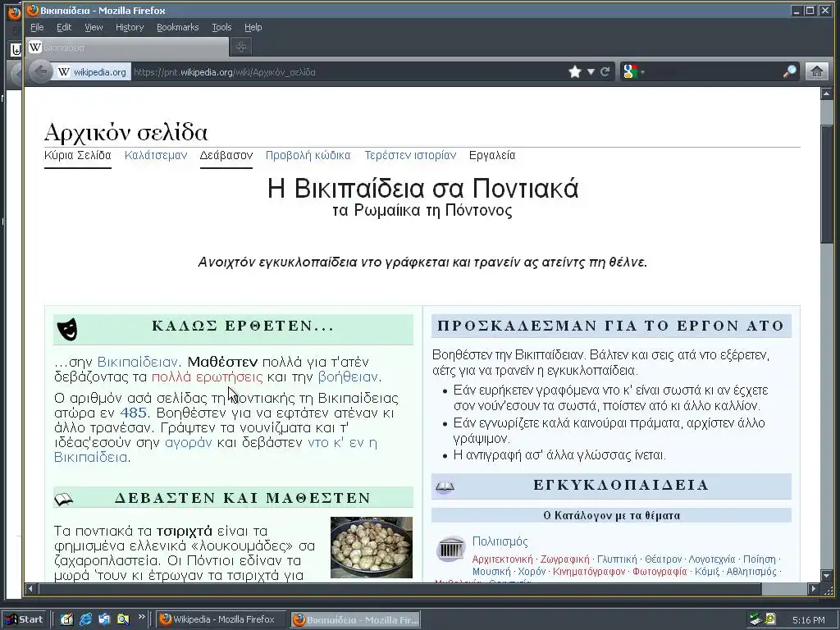Open the URL history dropdown arrow
Screen dimensions: 840x630
pos(591,72)
